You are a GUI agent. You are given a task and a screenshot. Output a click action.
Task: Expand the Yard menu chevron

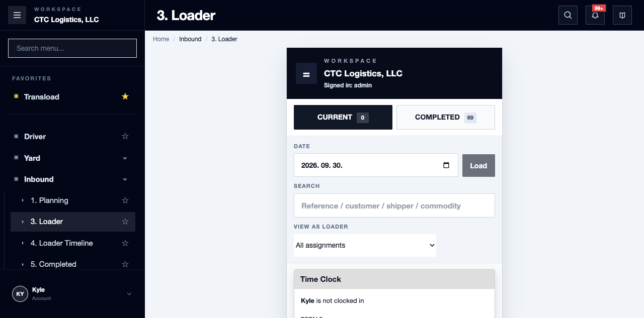click(125, 158)
